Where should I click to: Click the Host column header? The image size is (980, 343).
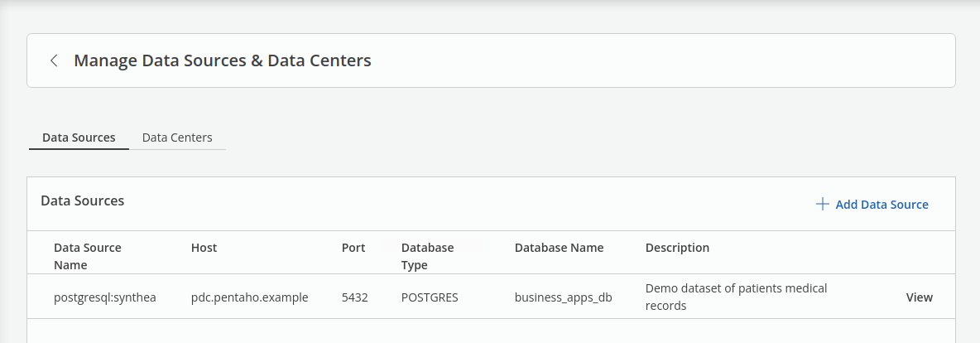pyautogui.click(x=204, y=248)
